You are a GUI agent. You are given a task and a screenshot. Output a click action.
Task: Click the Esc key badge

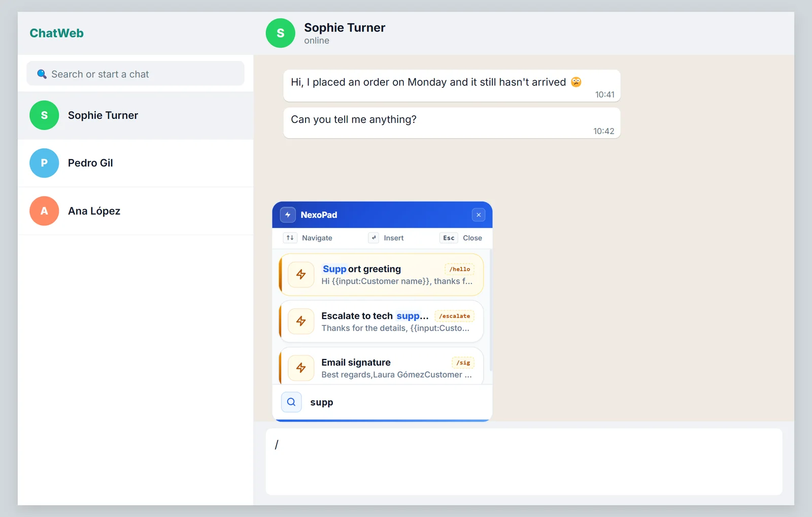(x=449, y=238)
